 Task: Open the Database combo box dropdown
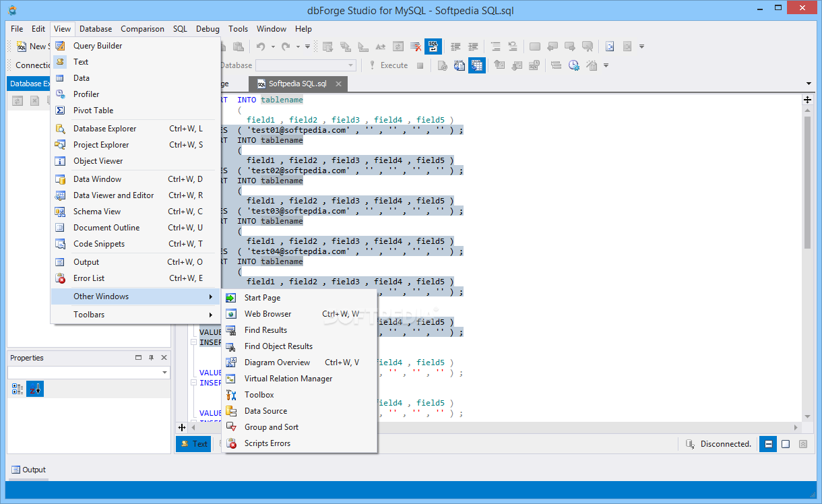[351, 65]
